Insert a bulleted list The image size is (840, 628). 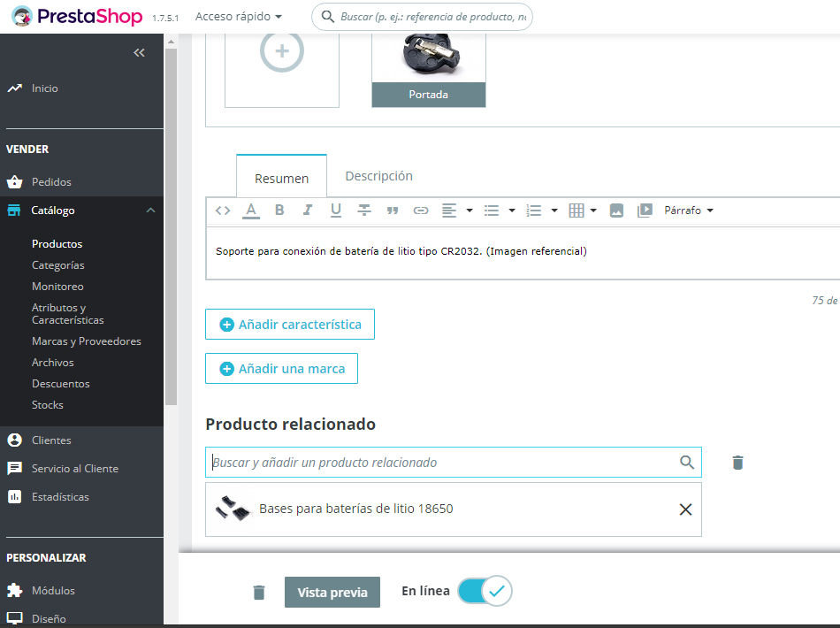click(492, 211)
